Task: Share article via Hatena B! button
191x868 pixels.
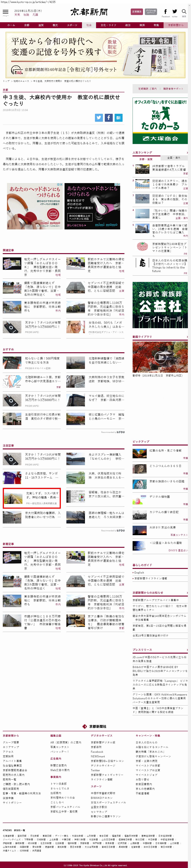Action: (x=118, y=118)
